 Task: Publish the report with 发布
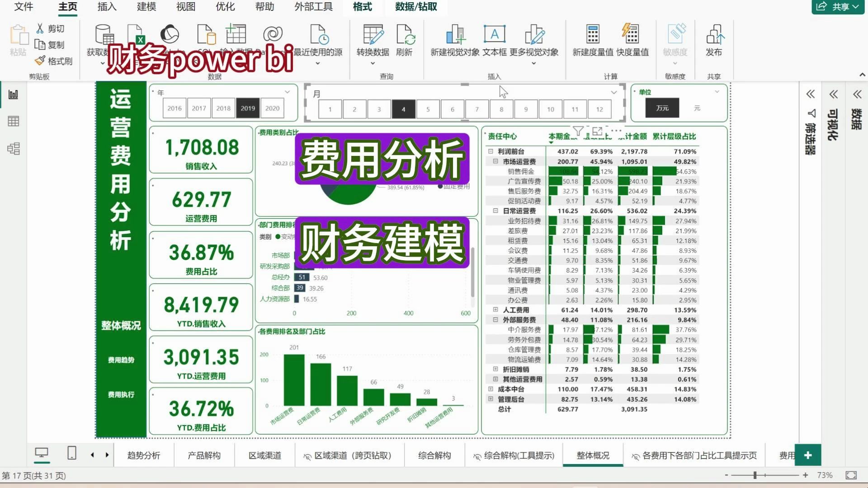(x=715, y=41)
